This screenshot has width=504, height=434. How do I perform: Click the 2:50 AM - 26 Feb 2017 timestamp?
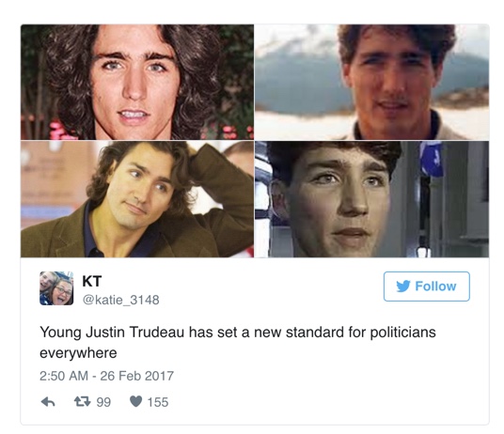tap(106, 376)
